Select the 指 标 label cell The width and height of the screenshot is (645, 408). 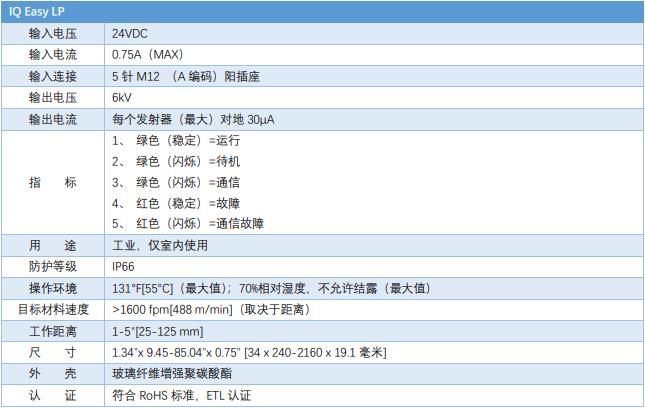click(x=53, y=182)
